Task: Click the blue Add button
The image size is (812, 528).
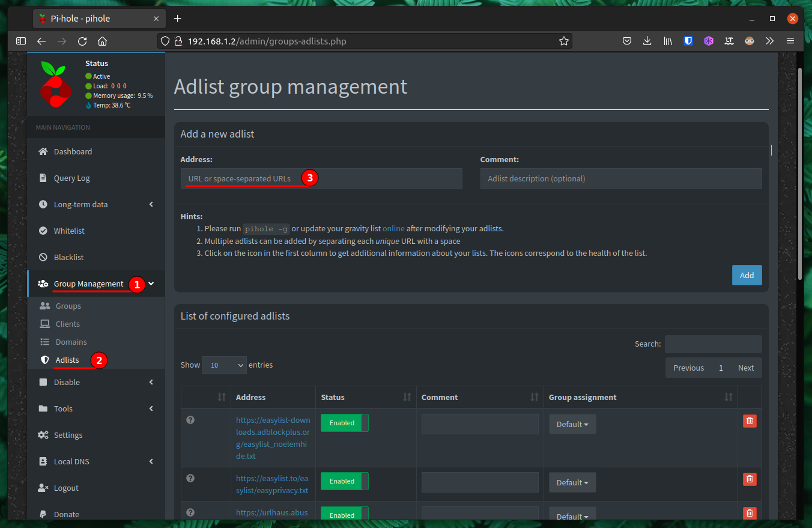Action: tap(747, 275)
